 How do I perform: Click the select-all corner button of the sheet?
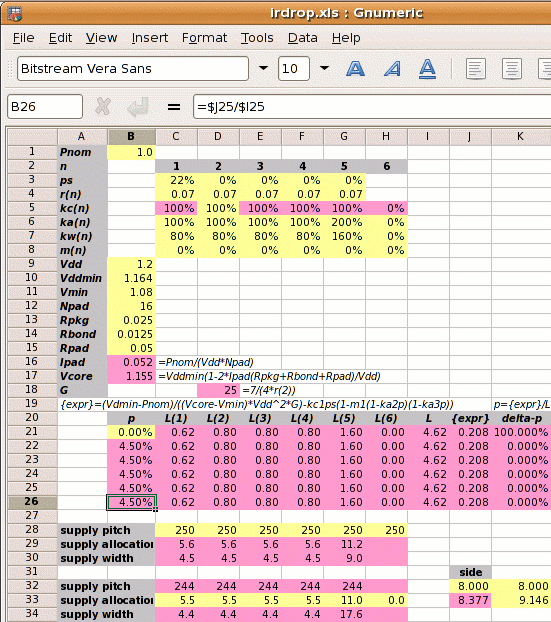coord(33,136)
